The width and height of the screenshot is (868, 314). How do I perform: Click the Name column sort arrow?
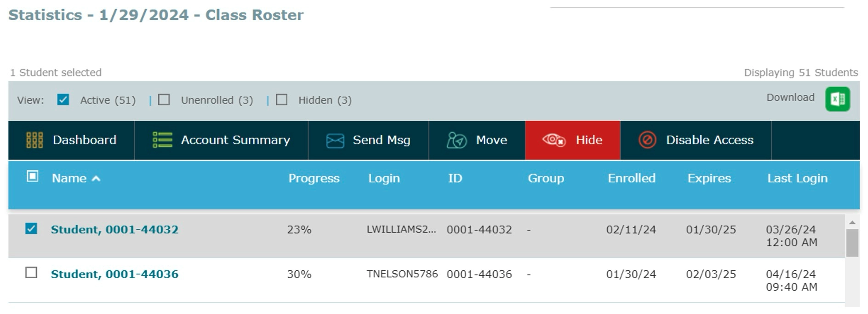(96, 179)
